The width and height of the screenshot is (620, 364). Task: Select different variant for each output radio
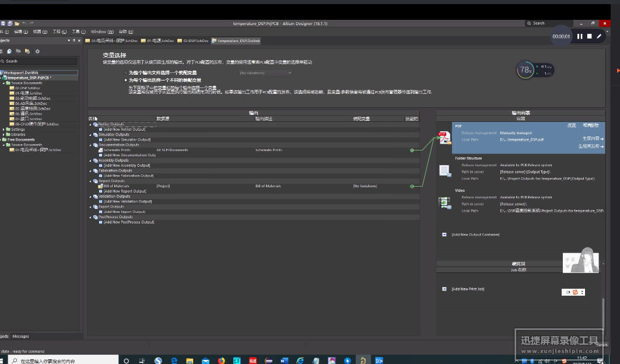(x=126, y=80)
